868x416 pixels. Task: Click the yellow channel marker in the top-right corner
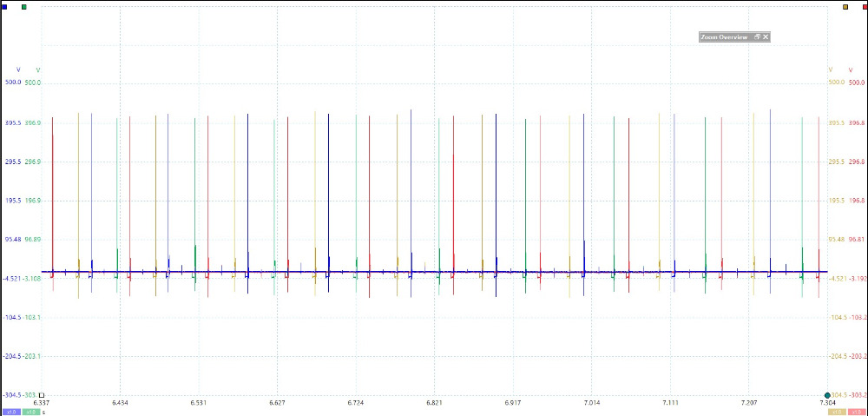pyautogui.click(x=845, y=6)
